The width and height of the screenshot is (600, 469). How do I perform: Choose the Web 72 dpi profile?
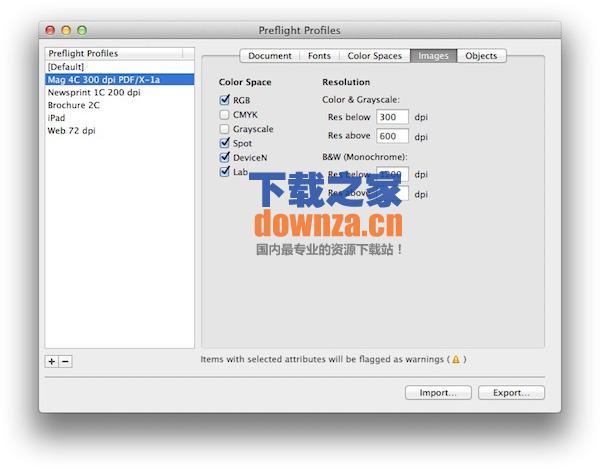point(119,130)
